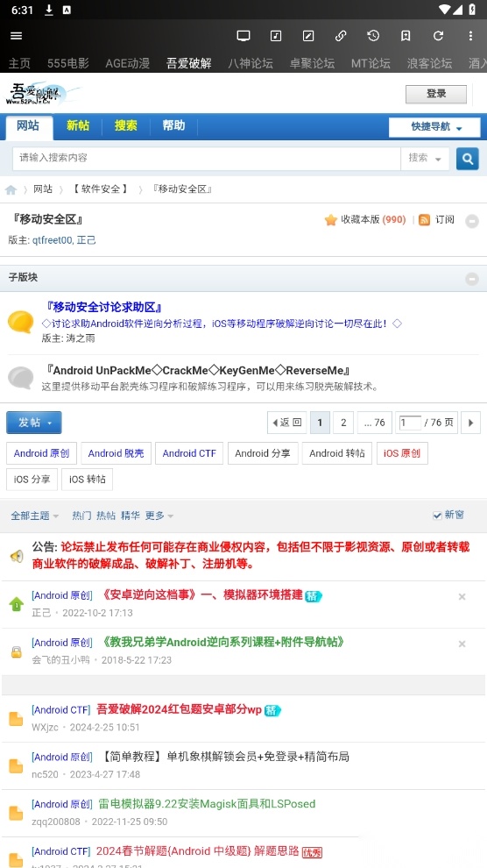Click the 精华 filter link

click(131, 516)
